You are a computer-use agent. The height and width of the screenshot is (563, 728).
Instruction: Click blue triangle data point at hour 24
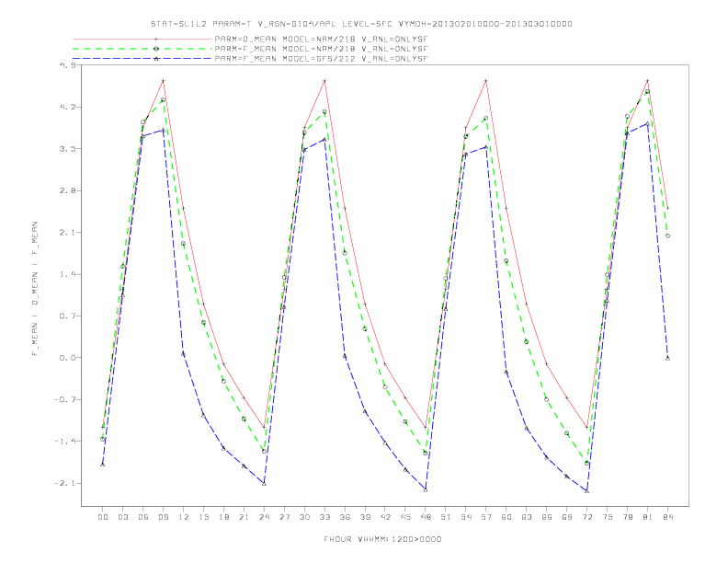point(264,484)
